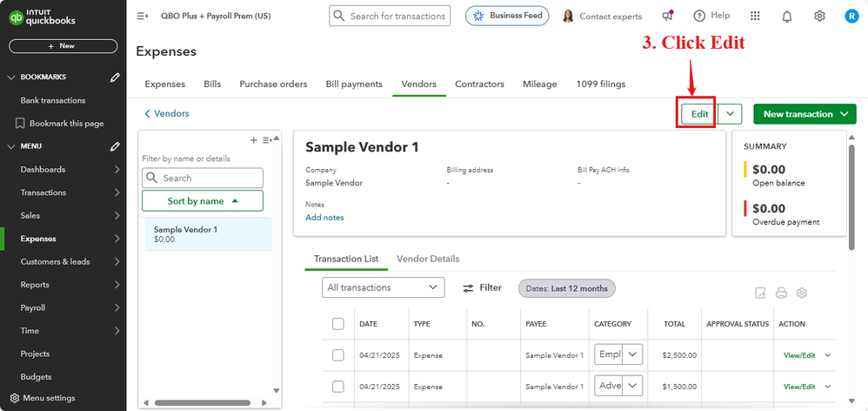Open category dropdown for Adve row
Image resolution: width=868 pixels, height=411 pixels.
[x=632, y=386]
